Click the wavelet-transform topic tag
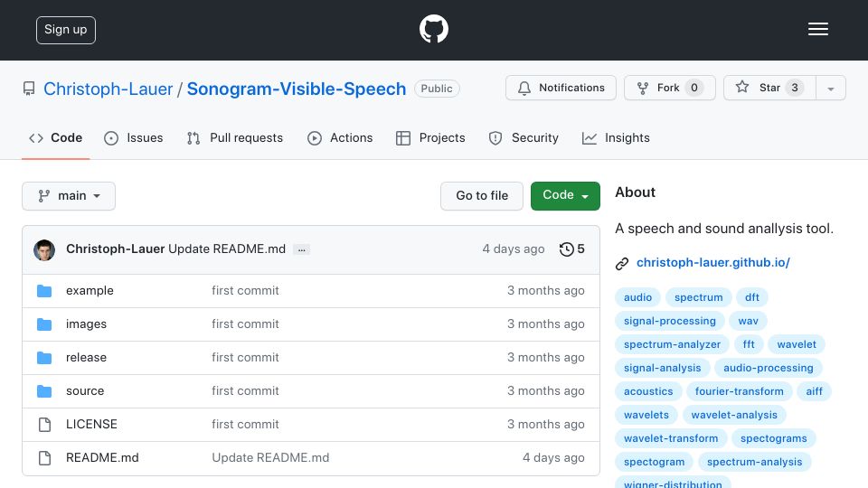Image resolution: width=868 pixels, height=488 pixels. [x=671, y=438]
